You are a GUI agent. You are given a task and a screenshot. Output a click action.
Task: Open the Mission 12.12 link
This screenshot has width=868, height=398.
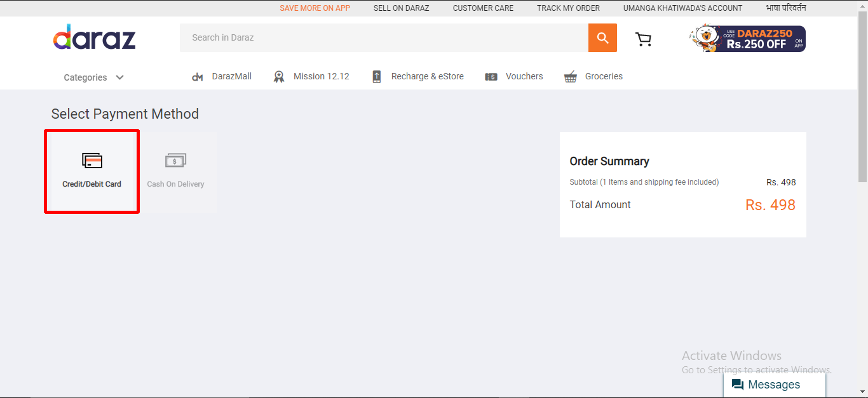tap(322, 76)
